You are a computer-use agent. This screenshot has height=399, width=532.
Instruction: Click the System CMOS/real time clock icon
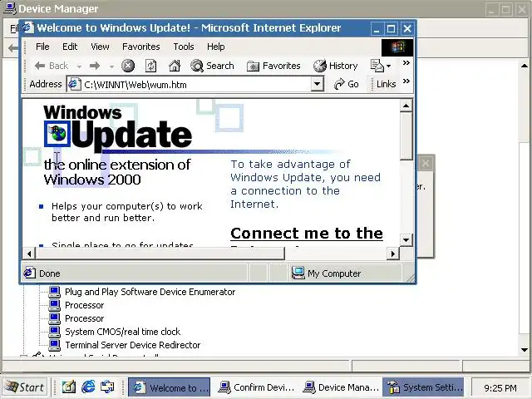(x=54, y=332)
